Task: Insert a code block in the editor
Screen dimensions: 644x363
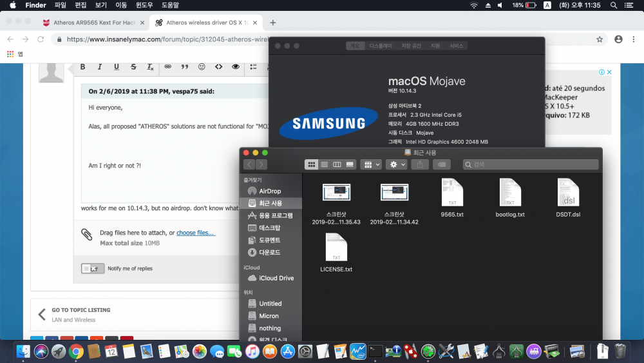Action: [x=218, y=66]
